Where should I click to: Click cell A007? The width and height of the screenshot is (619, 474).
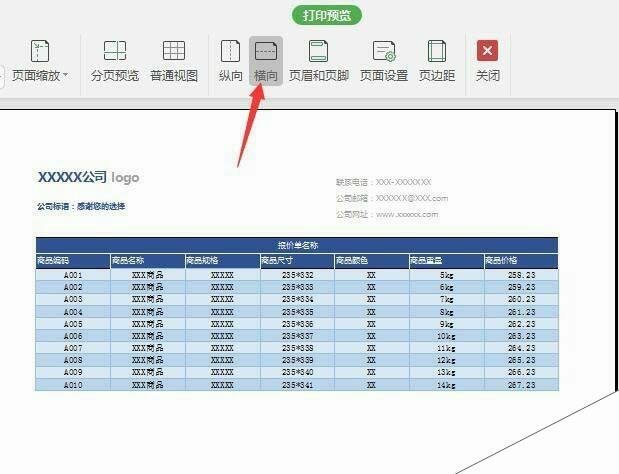pyautogui.click(x=73, y=348)
